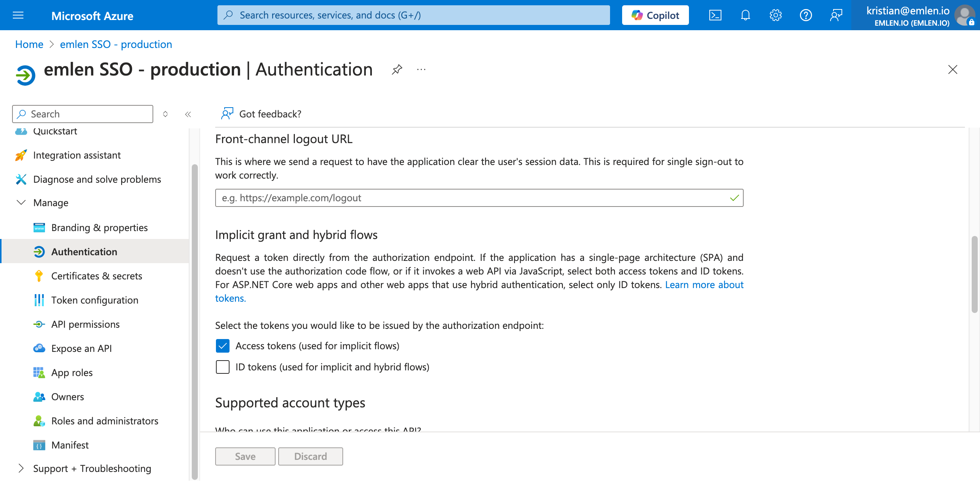Open Certificates & secrets menu item
Screen dimensions: 980x481
coord(97,276)
